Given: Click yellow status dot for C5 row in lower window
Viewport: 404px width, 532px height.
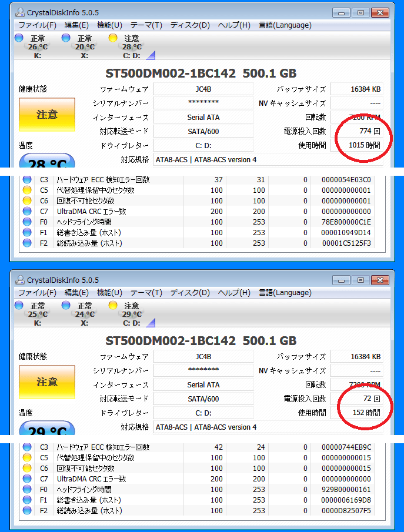Looking at the screenshot, I should [x=27, y=457].
